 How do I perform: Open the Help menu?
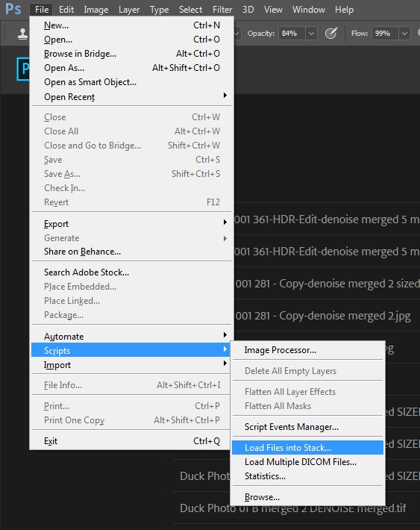click(x=344, y=10)
